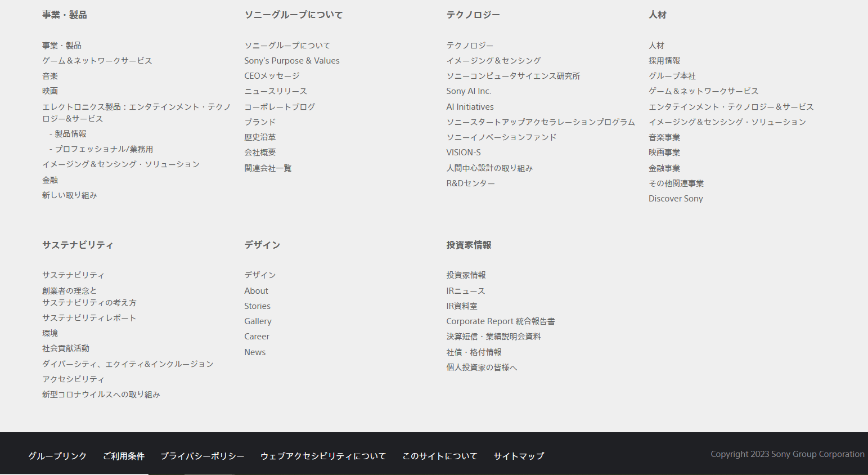This screenshot has width=868, height=475.
Task: Click the Discover Sony link
Action: point(675,199)
